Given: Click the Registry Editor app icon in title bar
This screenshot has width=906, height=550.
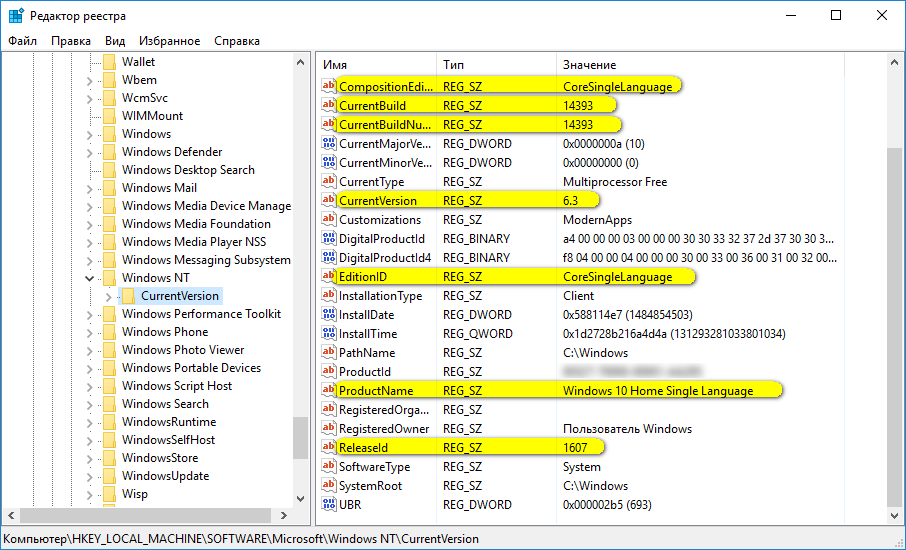Looking at the screenshot, I should coord(16,16).
